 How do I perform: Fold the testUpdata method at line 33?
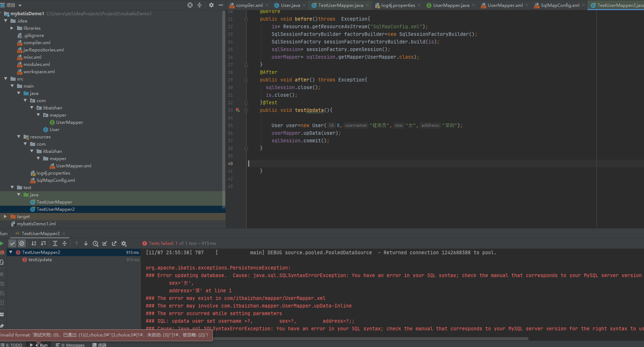(246, 110)
